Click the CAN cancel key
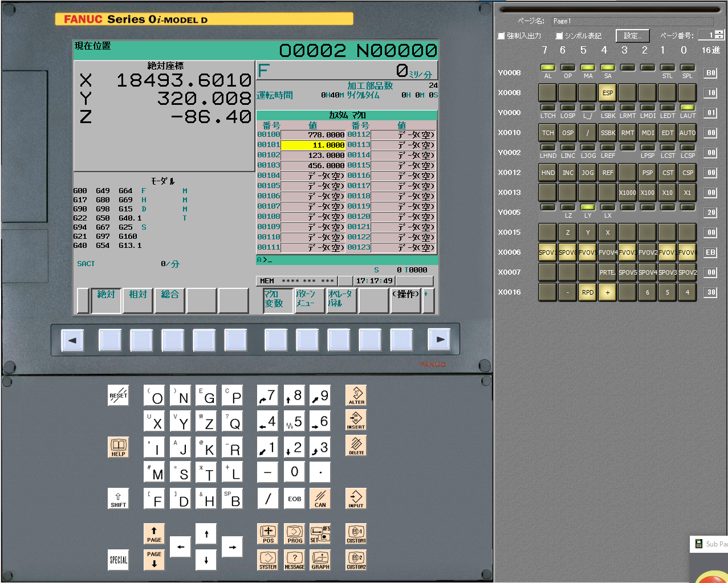The width and height of the screenshot is (728, 583). [x=320, y=498]
